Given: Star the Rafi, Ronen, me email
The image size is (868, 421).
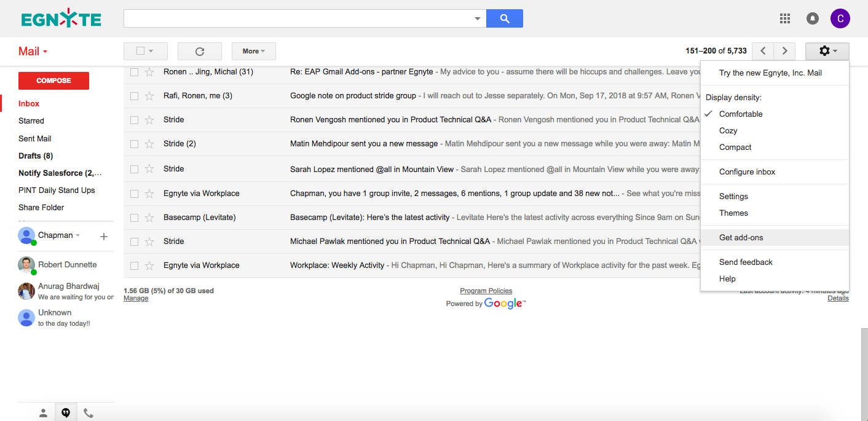Looking at the screenshot, I should click(x=149, y=96).
